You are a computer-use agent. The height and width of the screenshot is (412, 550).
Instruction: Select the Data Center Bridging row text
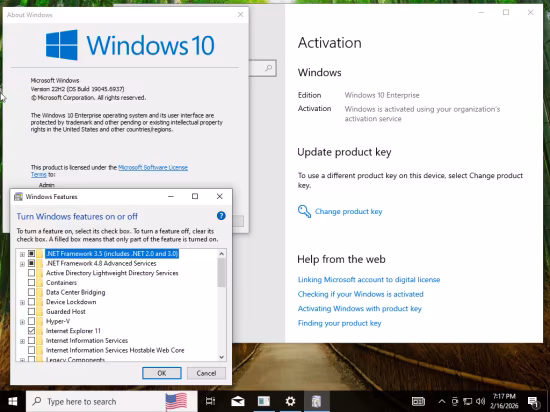75,292
